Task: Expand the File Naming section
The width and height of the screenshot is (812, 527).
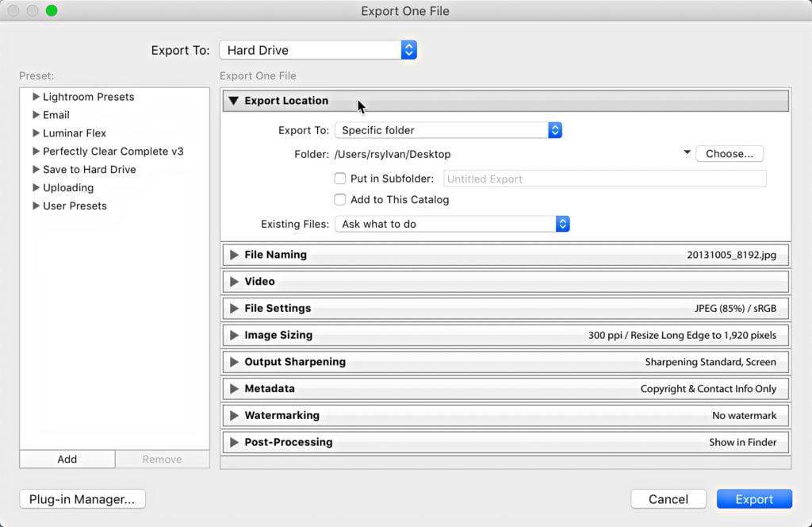Action: [234, 255]
